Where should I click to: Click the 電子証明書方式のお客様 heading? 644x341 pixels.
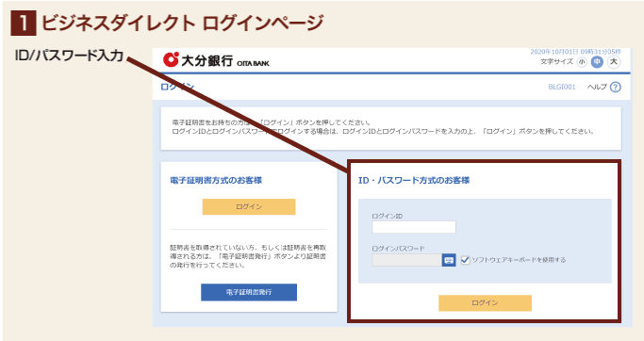pos(216,180)
